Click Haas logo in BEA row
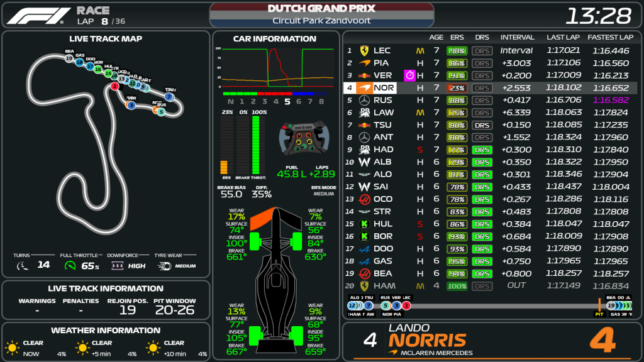 pyautogui.click(x=364, y=273)
